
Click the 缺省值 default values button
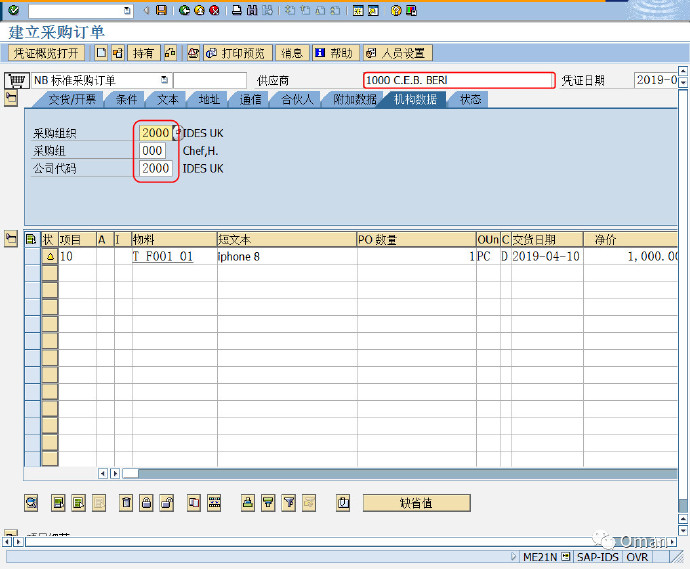click(x=416, y=503)
